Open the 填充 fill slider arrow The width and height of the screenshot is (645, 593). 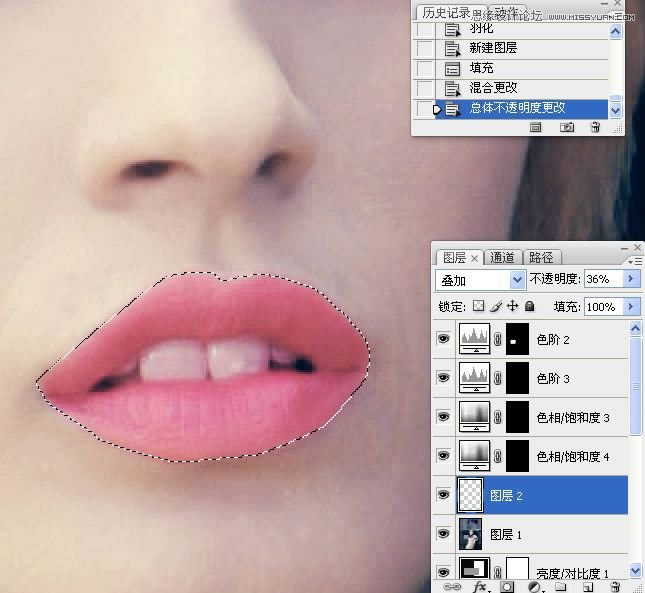point(631,306)
